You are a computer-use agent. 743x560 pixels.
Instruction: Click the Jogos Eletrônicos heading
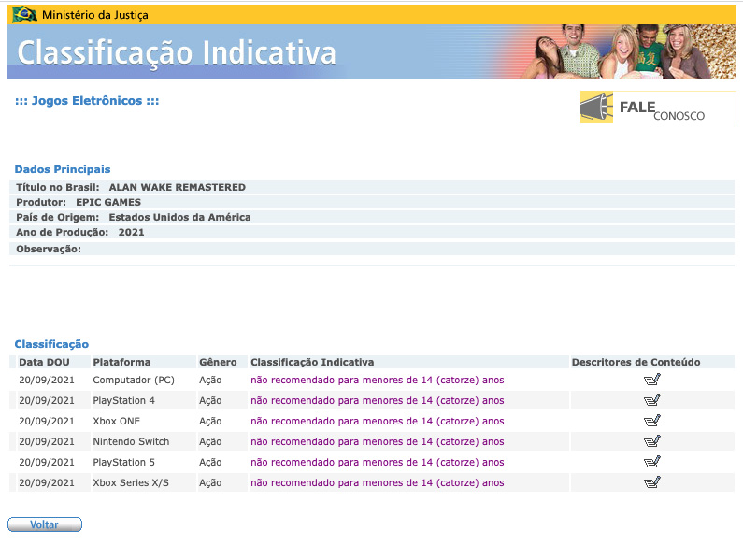pyautogui.click(x=87, y=101)
